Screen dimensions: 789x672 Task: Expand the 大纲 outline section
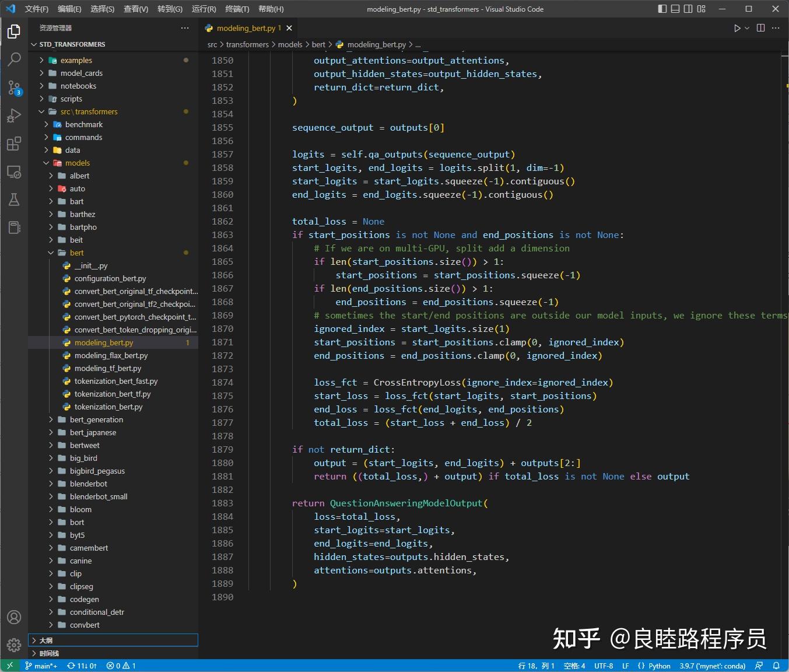(113, 640)
